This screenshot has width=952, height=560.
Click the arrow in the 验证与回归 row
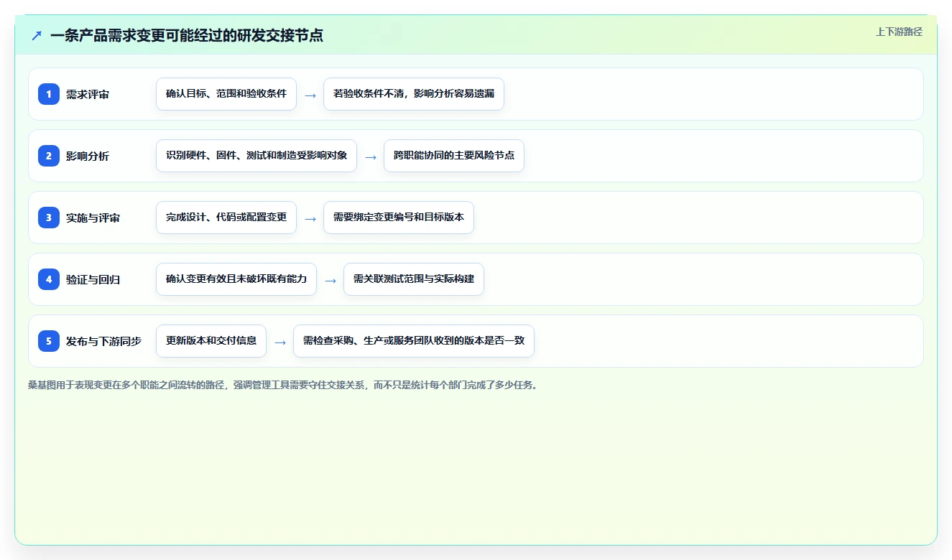pos(331,280)
